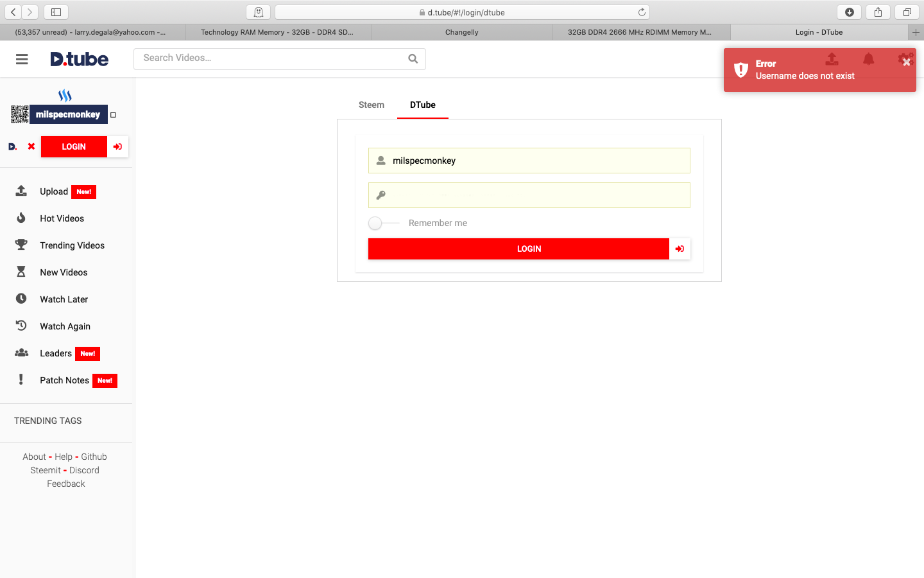Click the sidebar LOGIN button
924x578 pixels.
tap(74, 146)
